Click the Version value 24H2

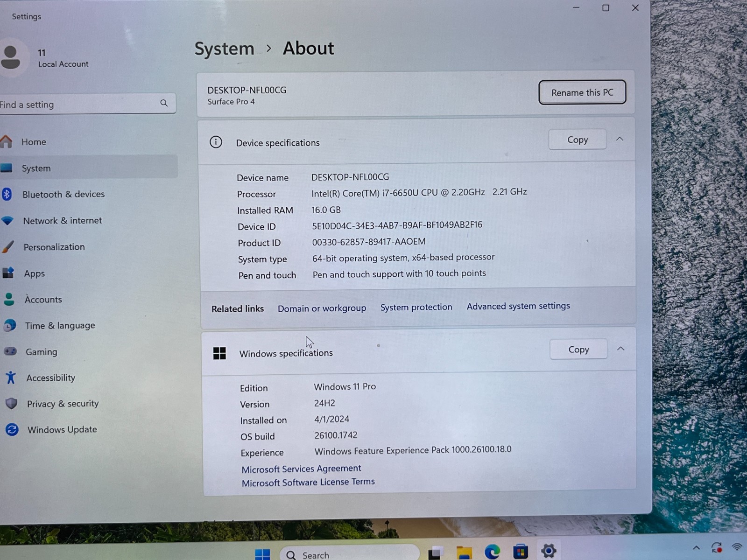[x=324, y=403]
